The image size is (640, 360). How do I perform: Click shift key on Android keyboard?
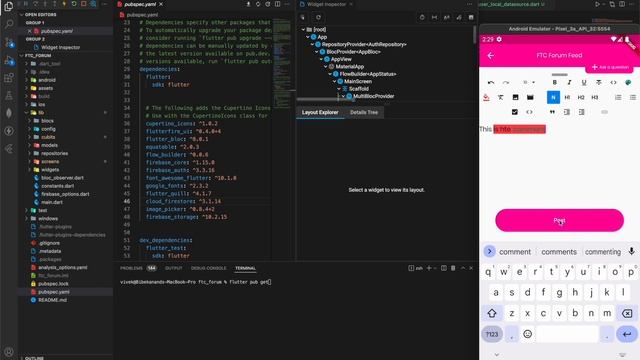coord(492,313)
